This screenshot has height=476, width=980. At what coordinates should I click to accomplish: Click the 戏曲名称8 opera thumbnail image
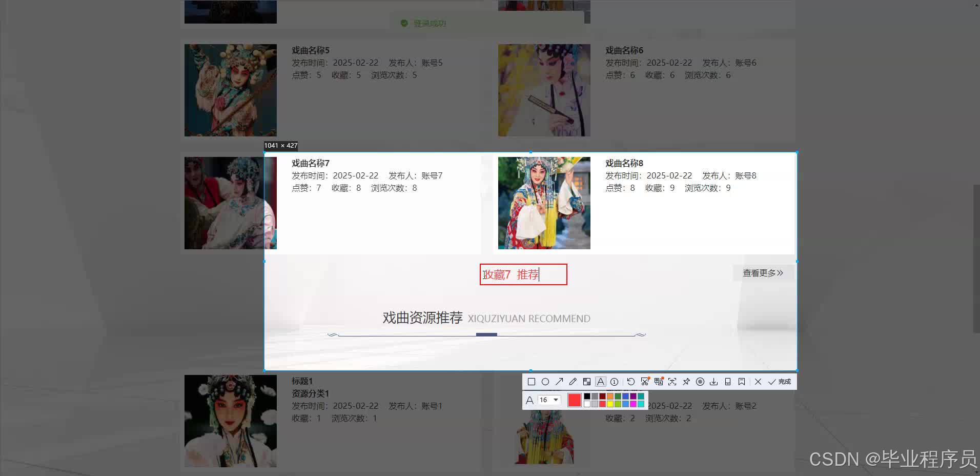pyautogui.click(x=544, y=203)
